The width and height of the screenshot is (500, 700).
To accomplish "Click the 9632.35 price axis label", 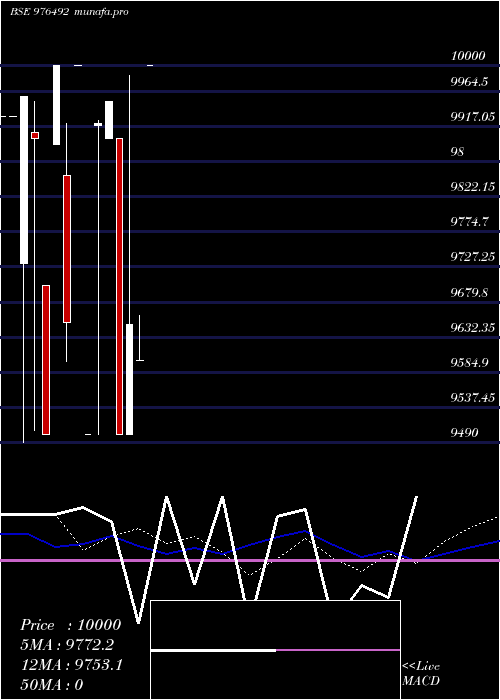I will coord(473,328).
